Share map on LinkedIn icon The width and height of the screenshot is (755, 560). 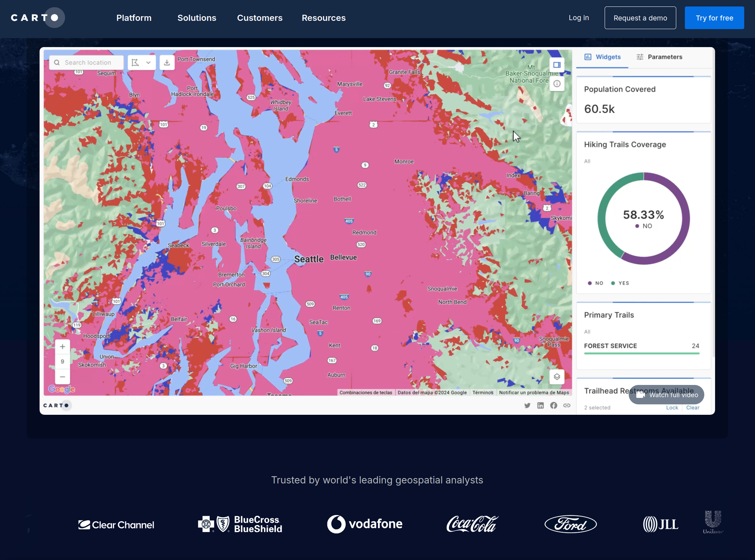[x=540, y=405]
